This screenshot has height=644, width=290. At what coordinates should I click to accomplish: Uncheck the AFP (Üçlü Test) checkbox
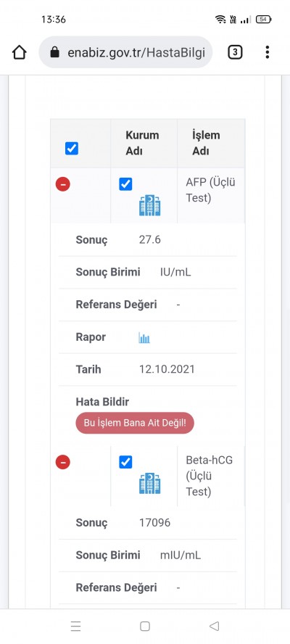[x=125, y=184]
